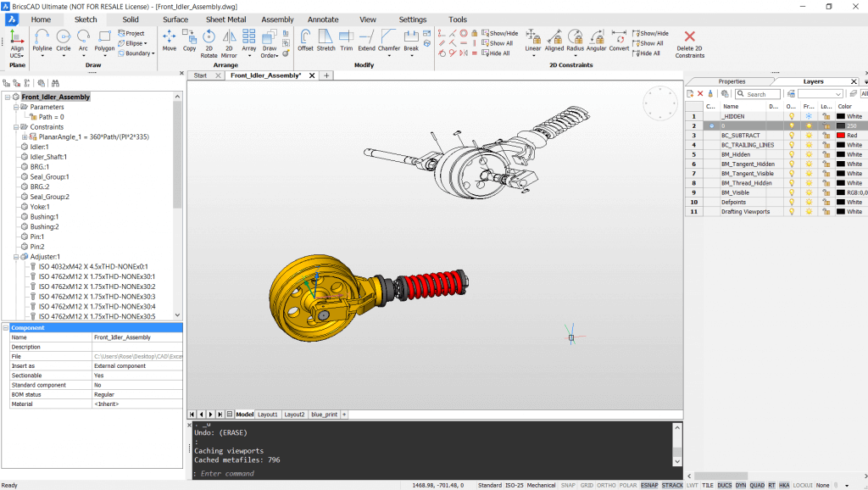Switch to the Assembly ribbon tab
This screenshot has width=868, height=490.
tap(278, 19)
